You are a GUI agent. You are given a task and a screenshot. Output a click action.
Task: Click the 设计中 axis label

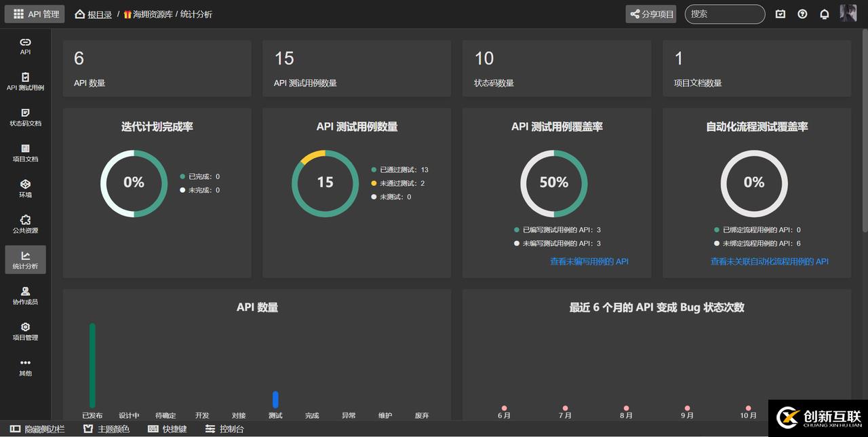pos(129,415)
